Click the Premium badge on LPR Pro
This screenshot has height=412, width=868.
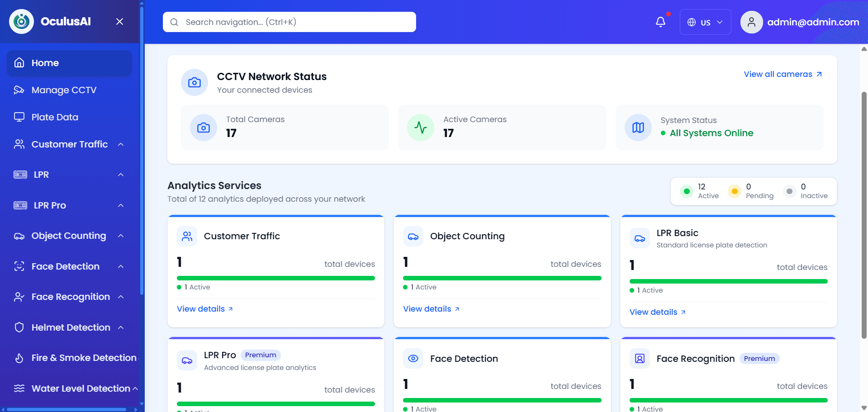click(261, 355)
